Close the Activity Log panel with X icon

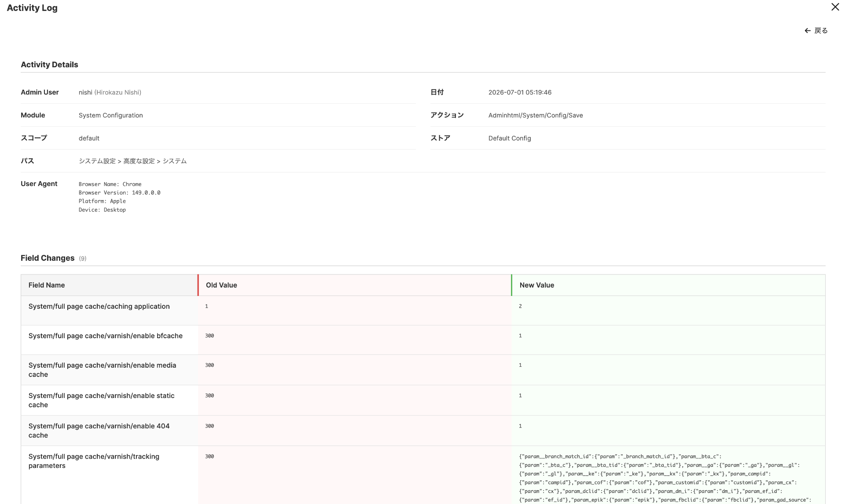pyautogui.click(x=835, y=7)
